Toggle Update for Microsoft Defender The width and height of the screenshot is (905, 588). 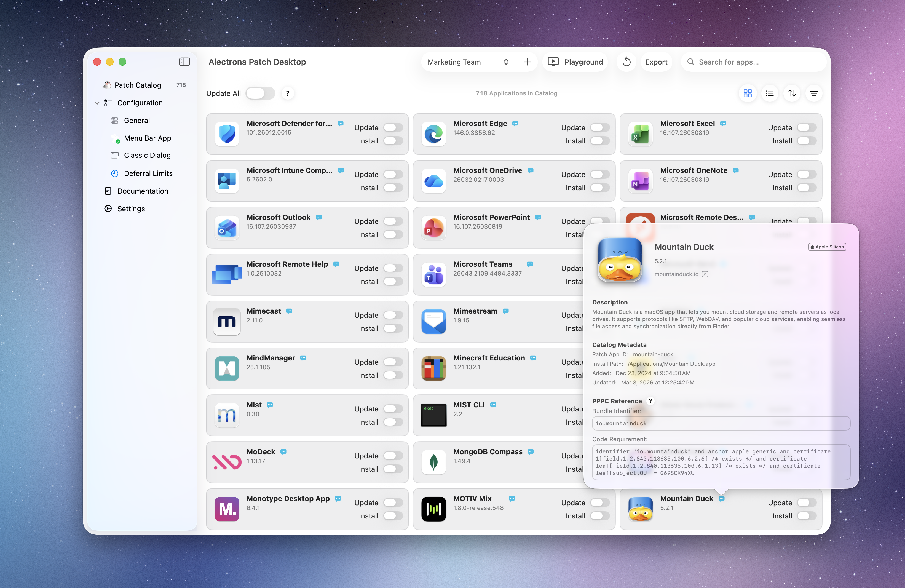(x=393, y=127)
